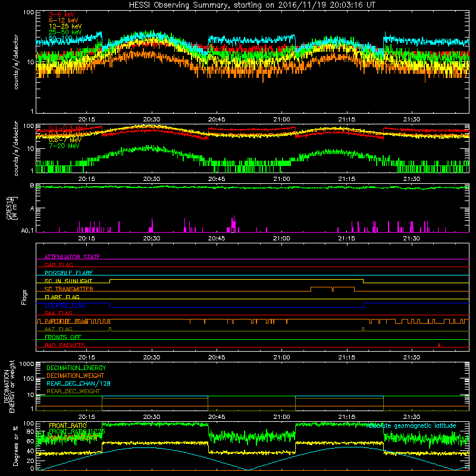
Task: Click the SAA FLAG label
Action: (58, 313)
